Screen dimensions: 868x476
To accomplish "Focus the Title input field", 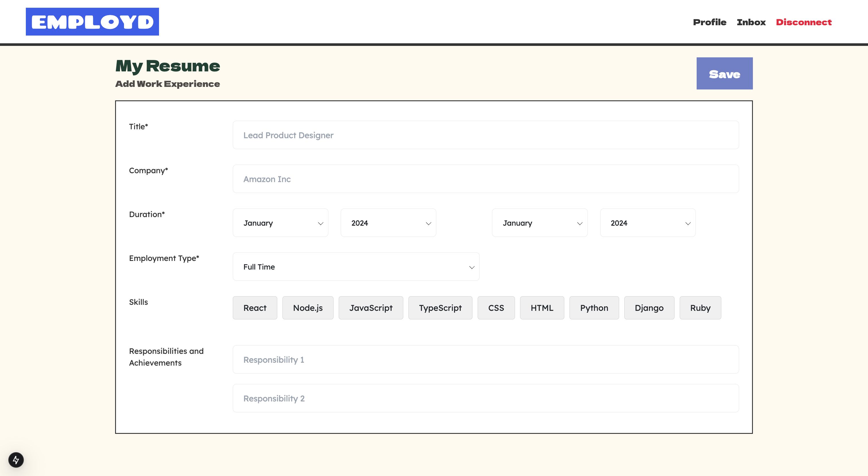I will click(x=486, y=135).
